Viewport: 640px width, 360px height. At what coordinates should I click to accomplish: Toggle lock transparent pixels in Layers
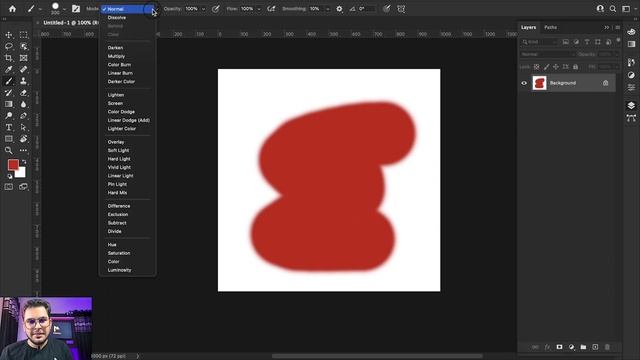[x=536, y=67]
